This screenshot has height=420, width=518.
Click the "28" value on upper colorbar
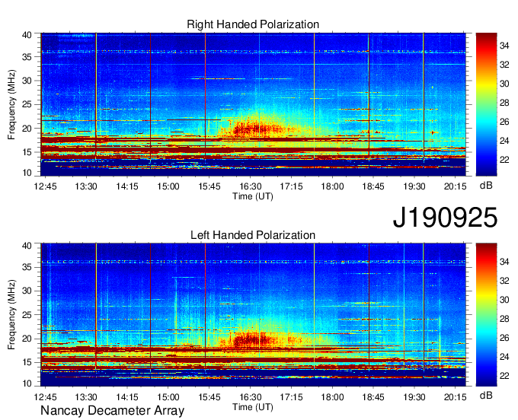tap(504, 103)
